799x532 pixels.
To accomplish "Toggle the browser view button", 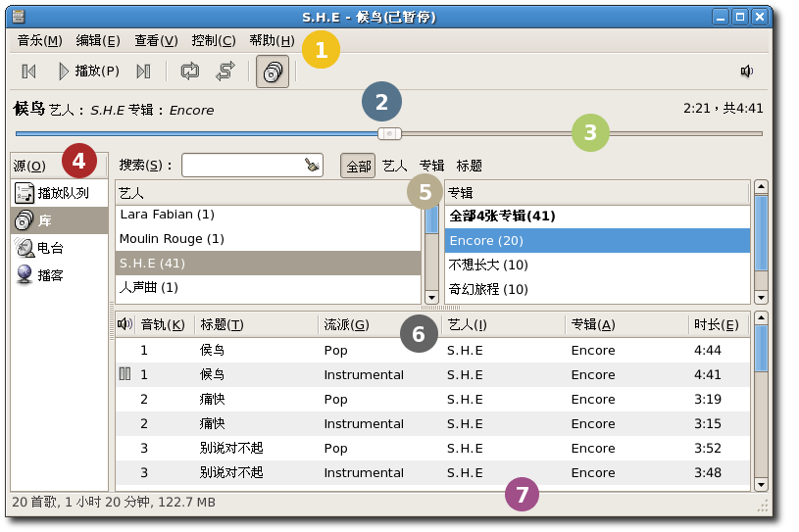I will pyautogui.click(x=273, y=71).
